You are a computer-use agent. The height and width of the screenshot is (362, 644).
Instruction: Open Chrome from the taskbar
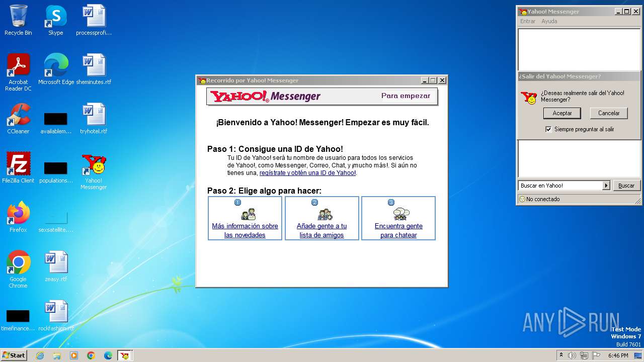(91, 355)
